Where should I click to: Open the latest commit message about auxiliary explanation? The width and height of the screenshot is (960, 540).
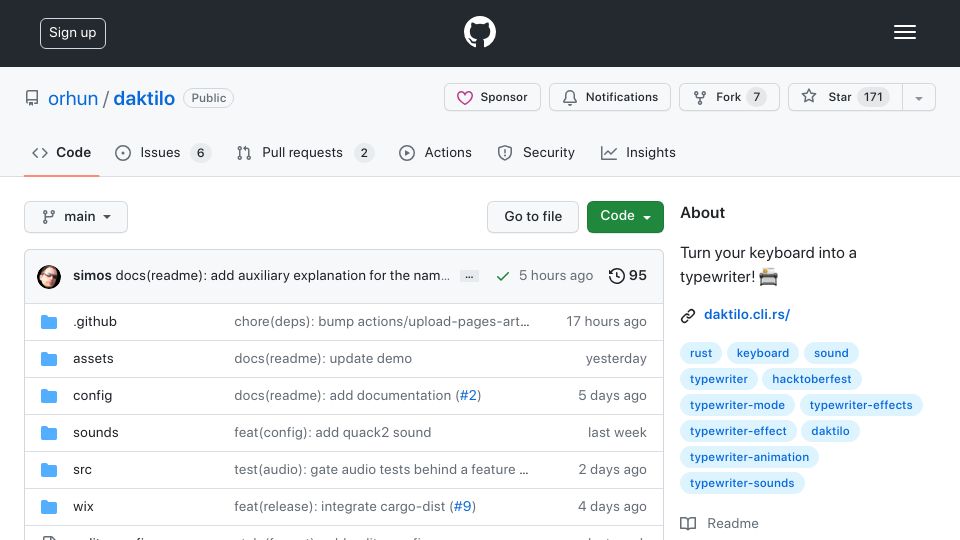click(x=282, y=276)
